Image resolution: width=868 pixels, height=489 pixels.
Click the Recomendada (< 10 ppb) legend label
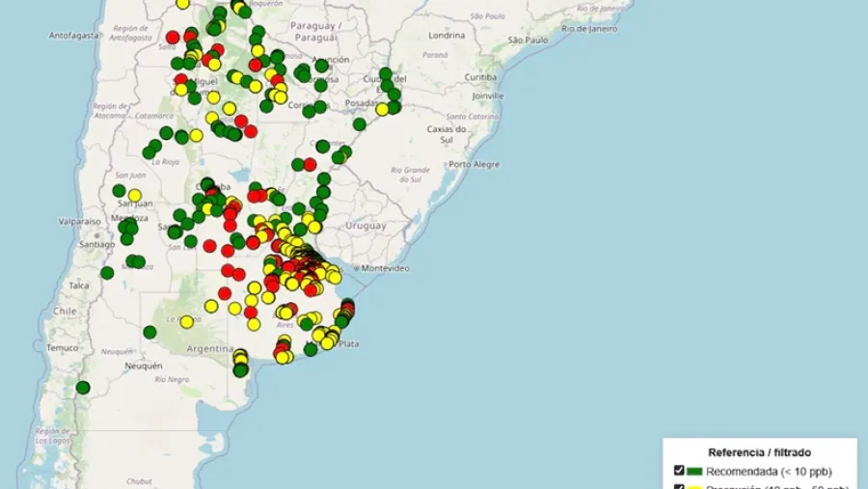768,471
